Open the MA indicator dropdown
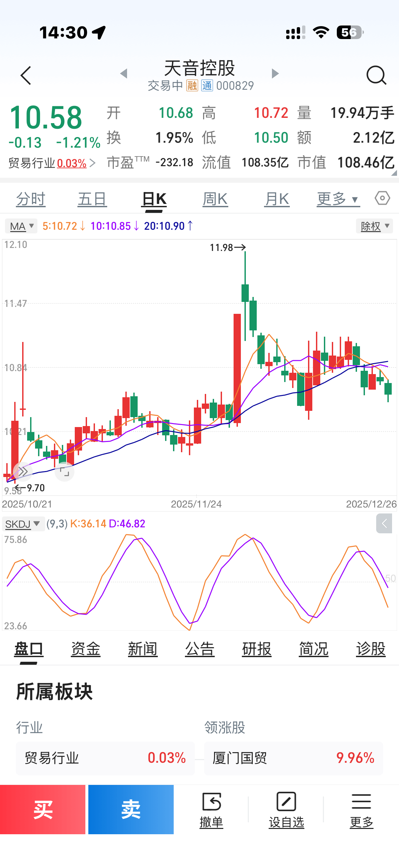The image size is (399, 868). 21,226
